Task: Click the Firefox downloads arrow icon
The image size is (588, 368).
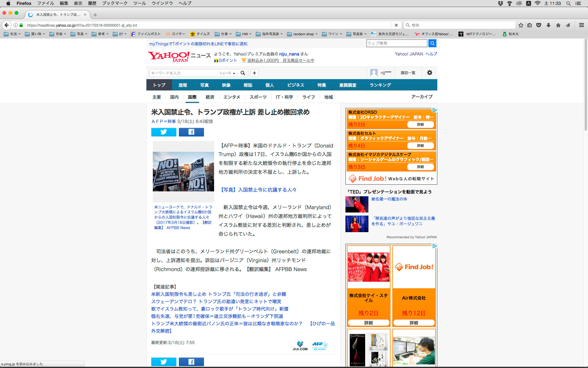Action: click(x=548, y=25)
